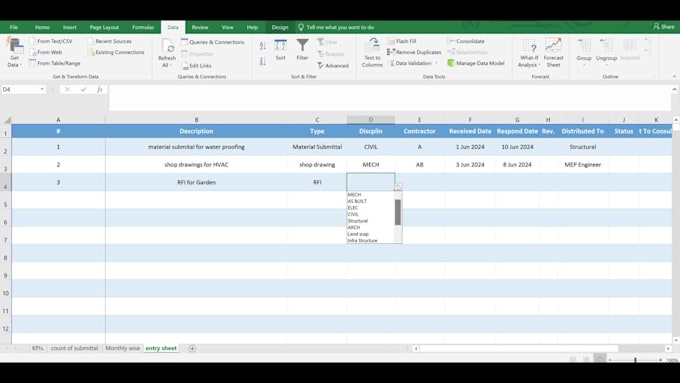680x383 pixels.
Task: Click the Tell me what you want to do box
Action: click(x=336, y=27)
